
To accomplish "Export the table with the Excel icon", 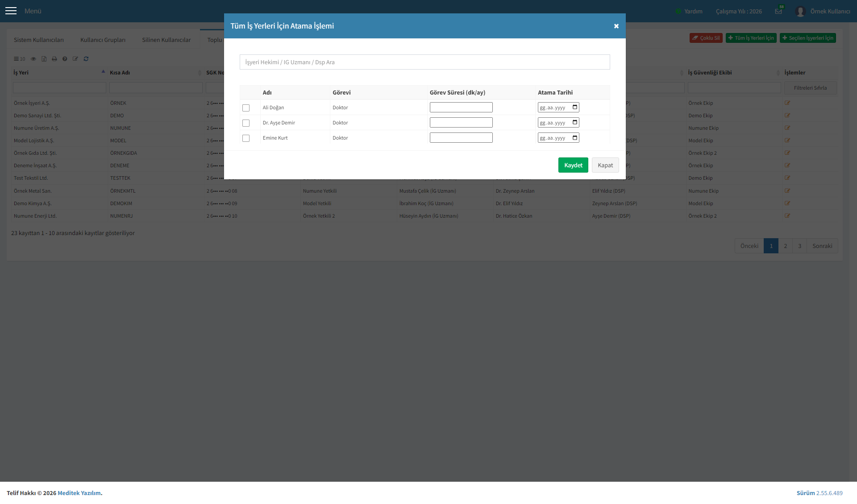I will (x=44, y=59).
